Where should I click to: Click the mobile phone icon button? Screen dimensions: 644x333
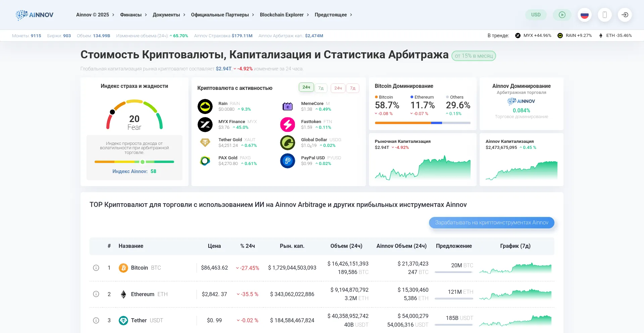coord(604,15)
